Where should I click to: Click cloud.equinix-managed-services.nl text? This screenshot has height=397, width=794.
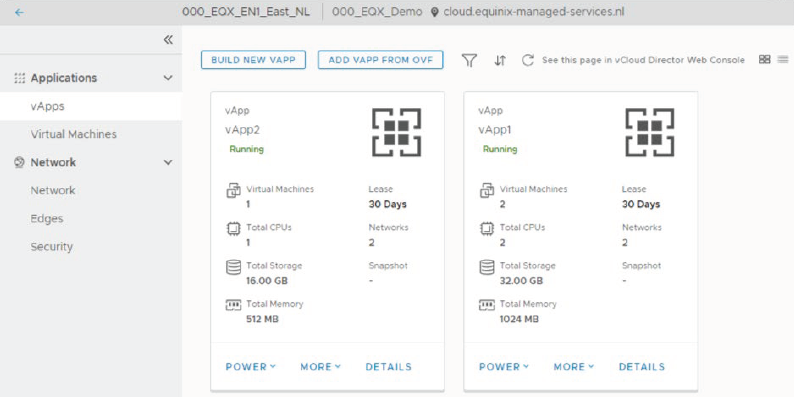(534, 12)
